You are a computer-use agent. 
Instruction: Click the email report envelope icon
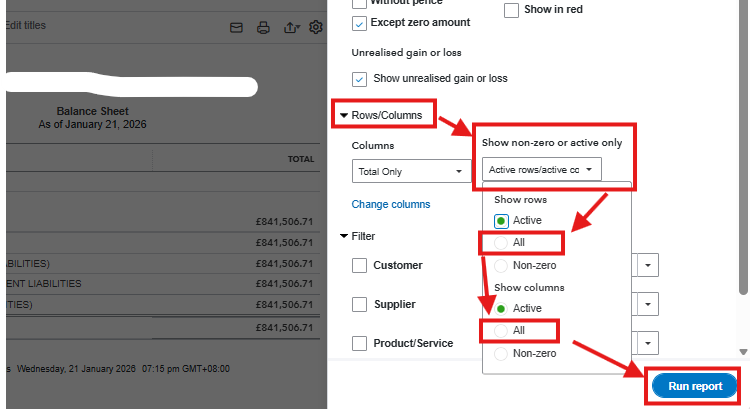pyautogui.click(x=237, y=27)
